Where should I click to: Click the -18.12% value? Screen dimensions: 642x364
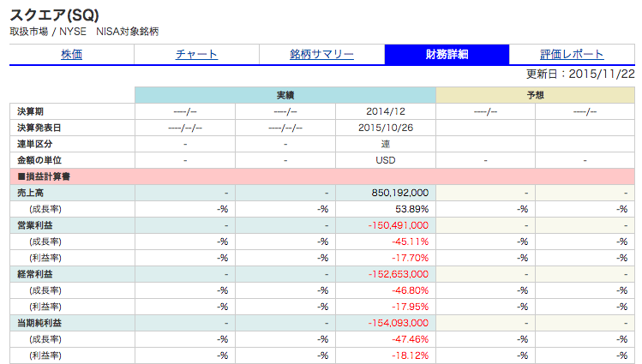point(411,355)
